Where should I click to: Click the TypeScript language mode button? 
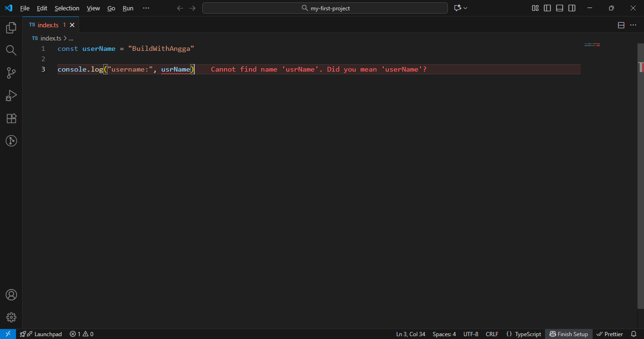tap(524, 334)
